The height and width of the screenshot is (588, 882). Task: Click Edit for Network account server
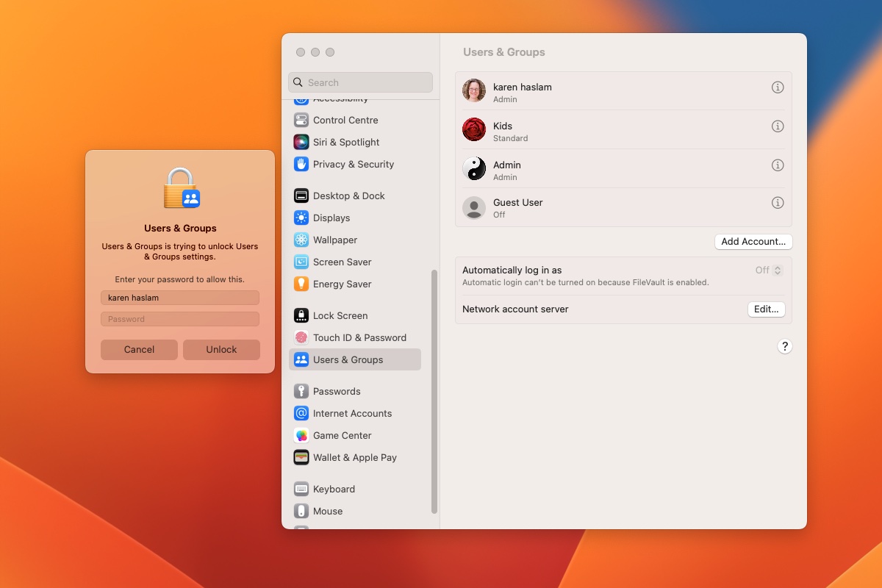pyautogui.click(x=767, y=309)
